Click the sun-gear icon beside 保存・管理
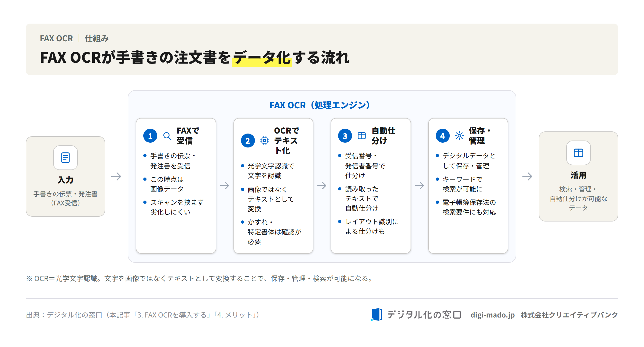 click(x=459, y=136)
